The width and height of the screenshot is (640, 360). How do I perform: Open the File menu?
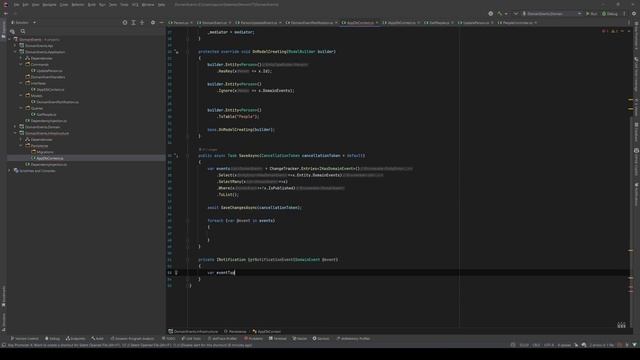pyautogui.click(x=16, y=4)
